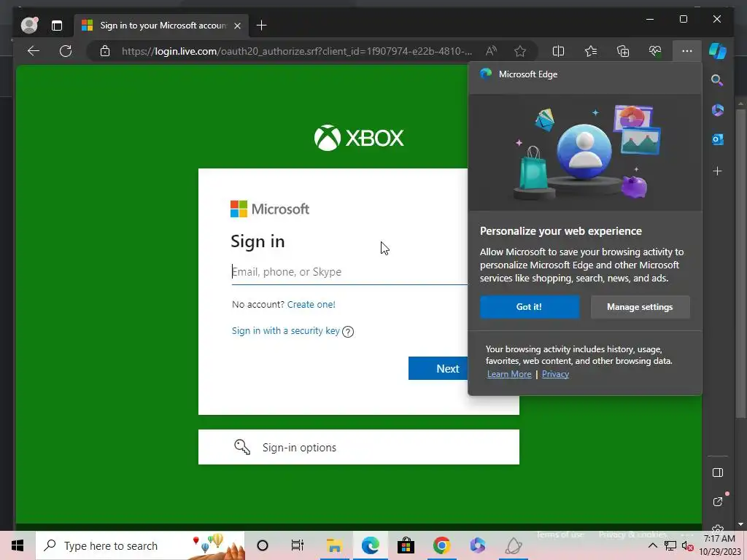Click the sidebar Search icon
Screen dimensions: 747x560
(718, 80)
